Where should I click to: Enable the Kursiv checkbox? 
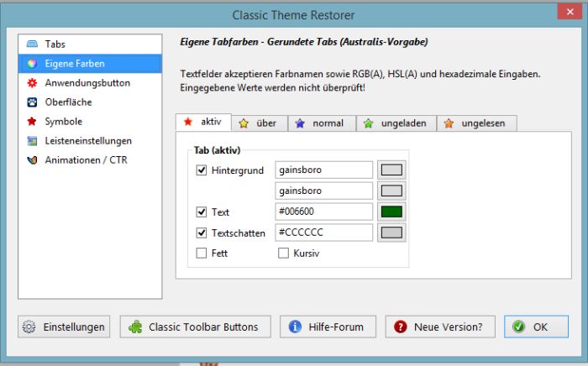point(284,254)
